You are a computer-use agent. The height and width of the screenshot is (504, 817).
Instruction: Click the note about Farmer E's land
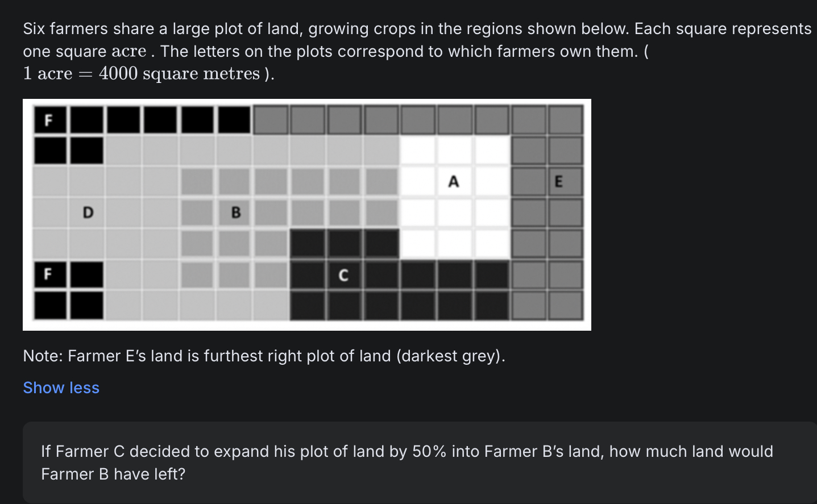click(x=264, y=356)
